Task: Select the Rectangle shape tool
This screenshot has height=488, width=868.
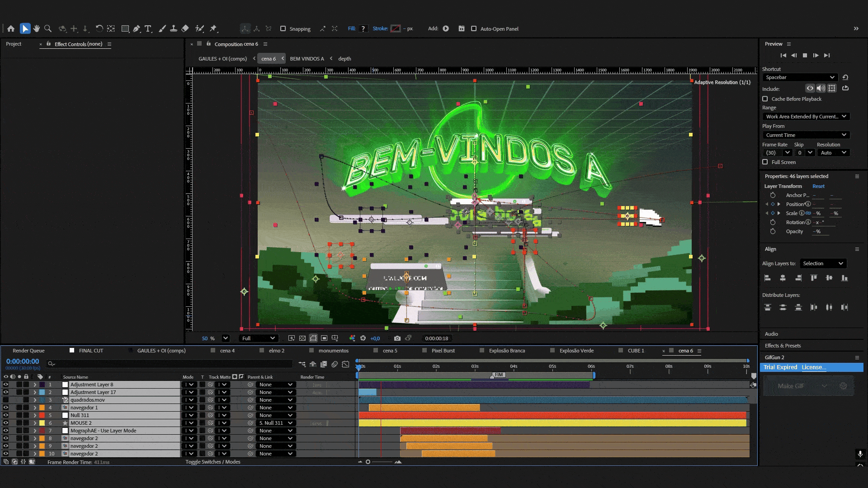Action: coord(125,28)
